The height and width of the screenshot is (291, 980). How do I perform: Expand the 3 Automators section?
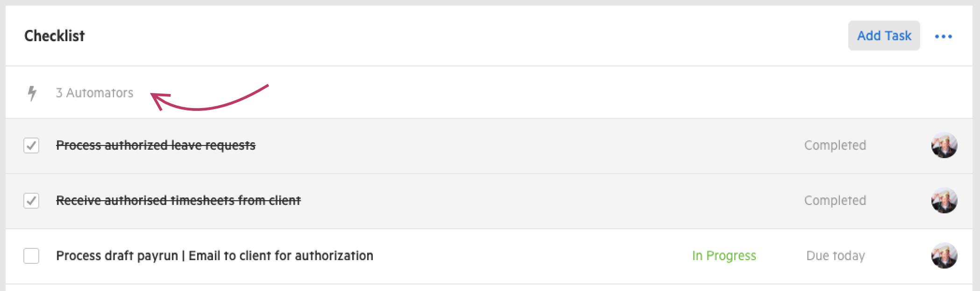[x=94, y=93]
